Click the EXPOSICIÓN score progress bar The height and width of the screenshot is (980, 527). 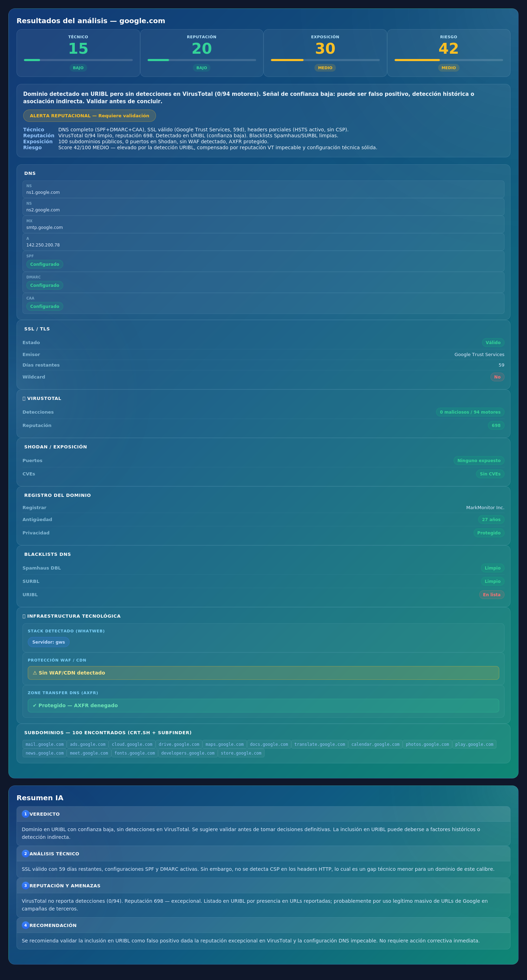tap(325, 60)
